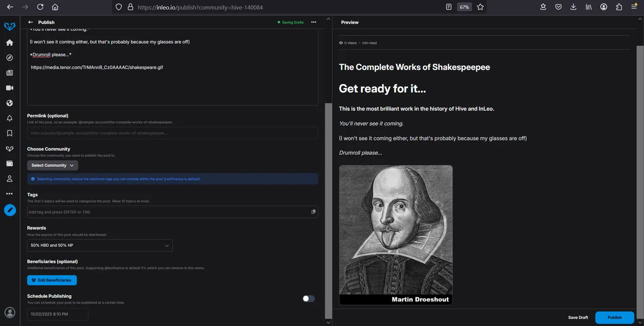Reload the page
The image size is (644, 326).
40,7
